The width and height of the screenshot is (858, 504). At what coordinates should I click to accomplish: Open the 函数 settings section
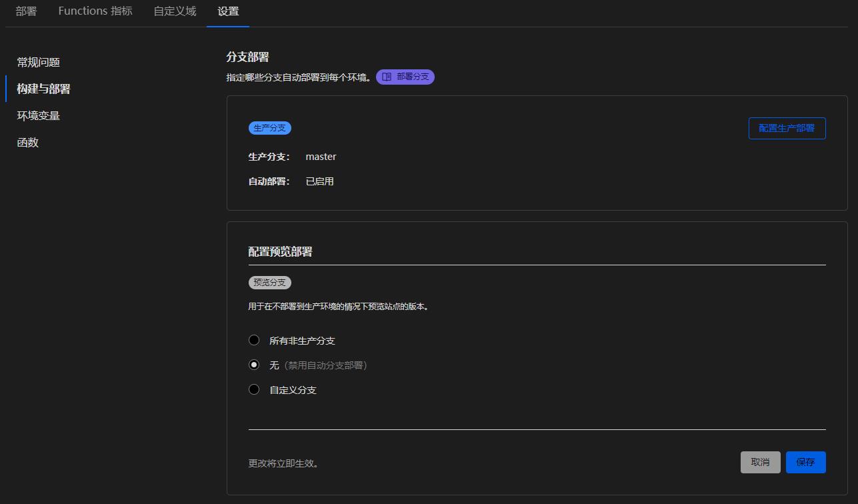[x=27, y=142]
